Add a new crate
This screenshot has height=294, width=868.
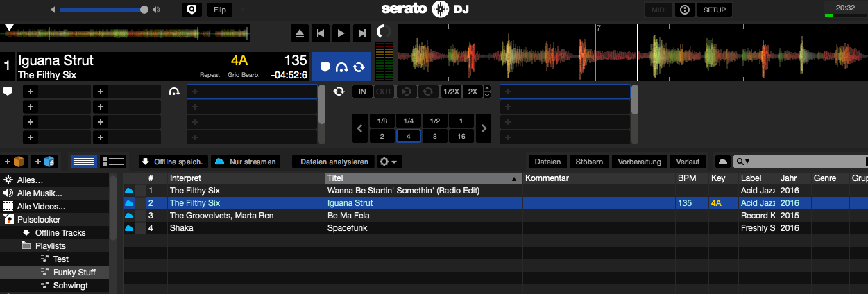[15, 162]
